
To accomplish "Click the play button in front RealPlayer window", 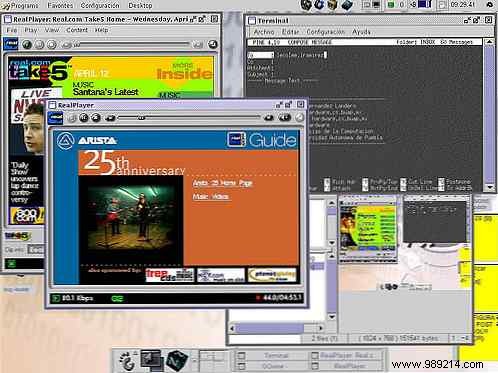I will click(x=72, y=118).
